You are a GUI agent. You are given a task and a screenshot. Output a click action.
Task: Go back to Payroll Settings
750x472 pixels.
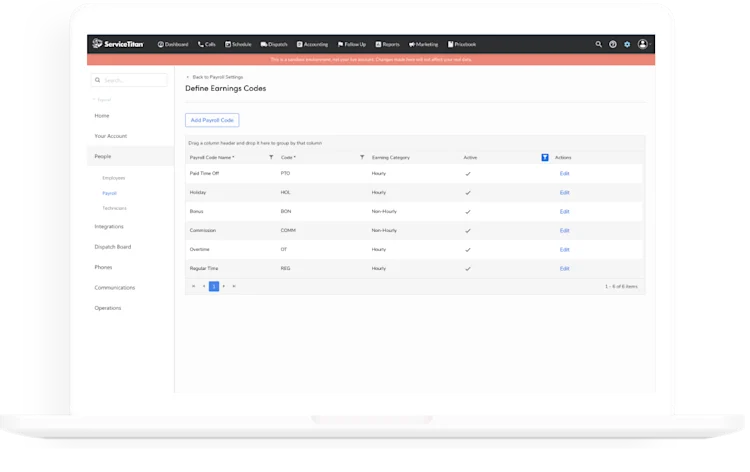point(215,77)
